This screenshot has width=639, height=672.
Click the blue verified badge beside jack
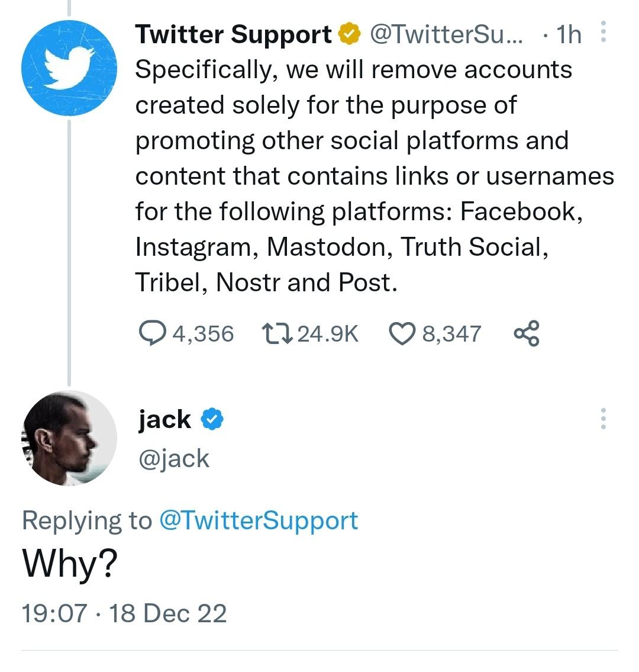212,420
